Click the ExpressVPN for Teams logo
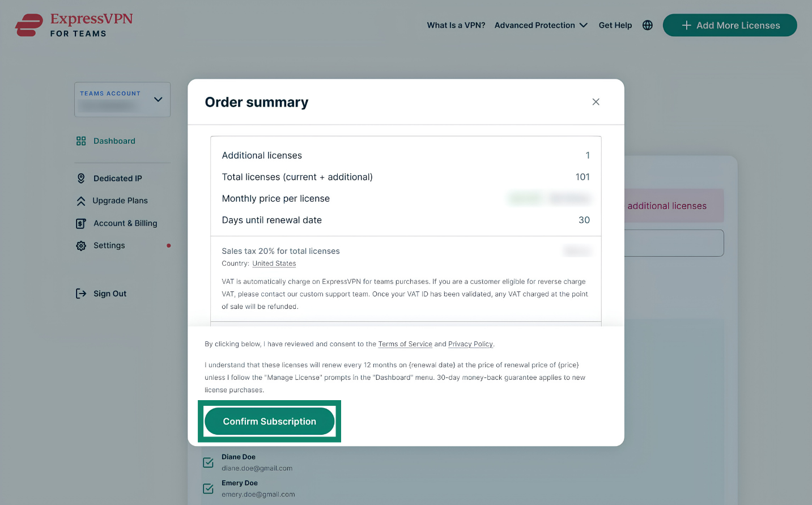The width and height of the screenshot is (812, 505). click(x=74, y=25)
